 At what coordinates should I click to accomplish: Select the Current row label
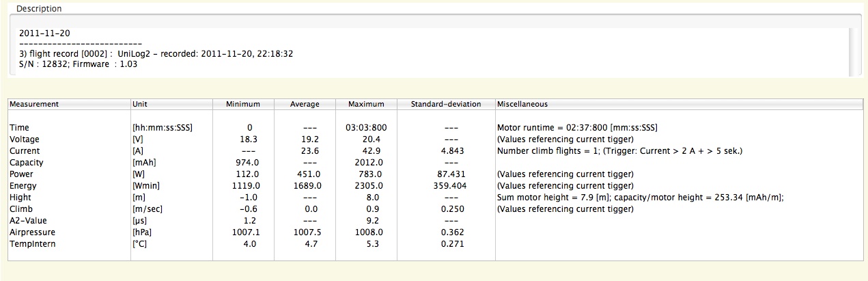[x=25, y=151]
